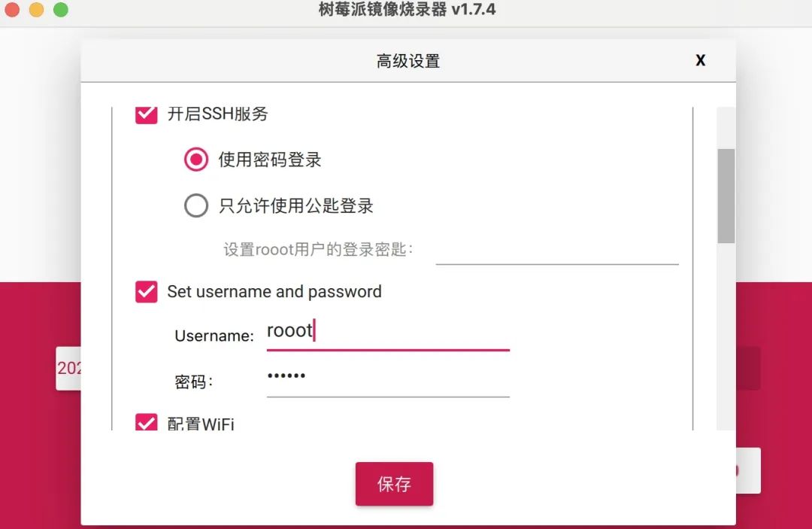Click the rooot user login key field
Image resolution: width=812 pixels, height=529 pixels.
556,251
